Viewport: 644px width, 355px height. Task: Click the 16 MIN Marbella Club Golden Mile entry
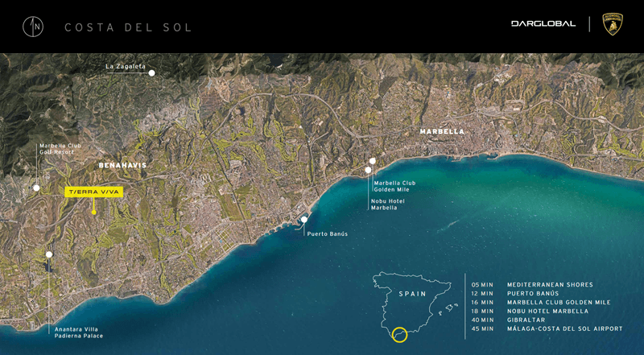pyautogui.click(x=541, y=302)
